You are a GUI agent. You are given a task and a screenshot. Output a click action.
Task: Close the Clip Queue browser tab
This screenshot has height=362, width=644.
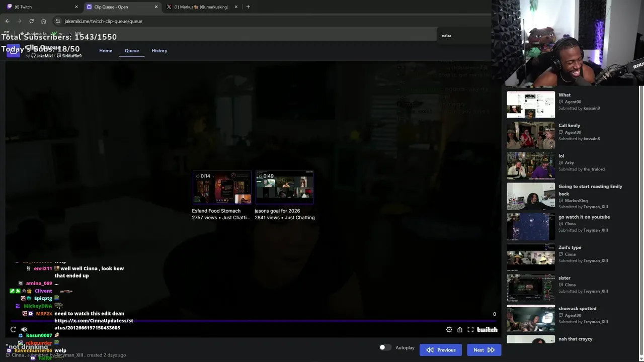click(x=156, y=7)
